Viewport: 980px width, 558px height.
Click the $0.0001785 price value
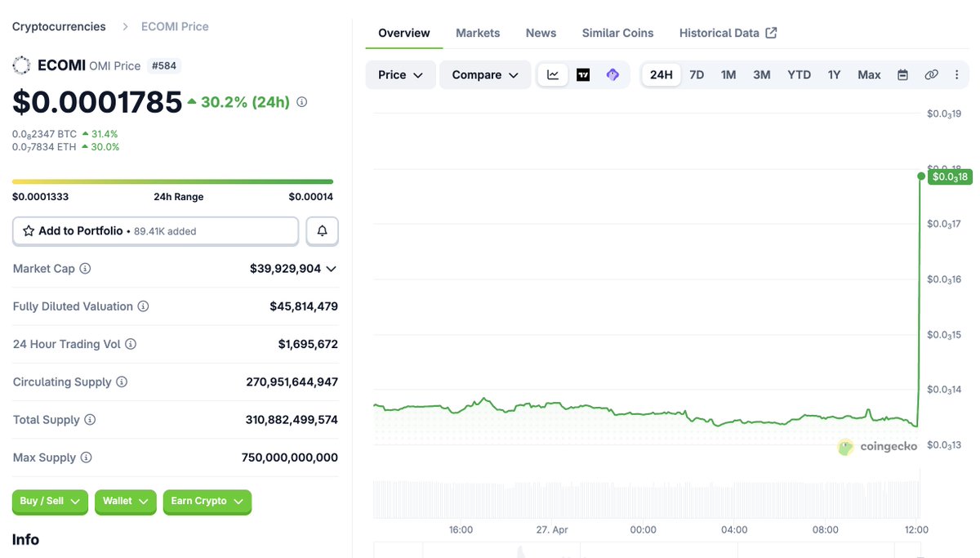(x=97, y=102)
